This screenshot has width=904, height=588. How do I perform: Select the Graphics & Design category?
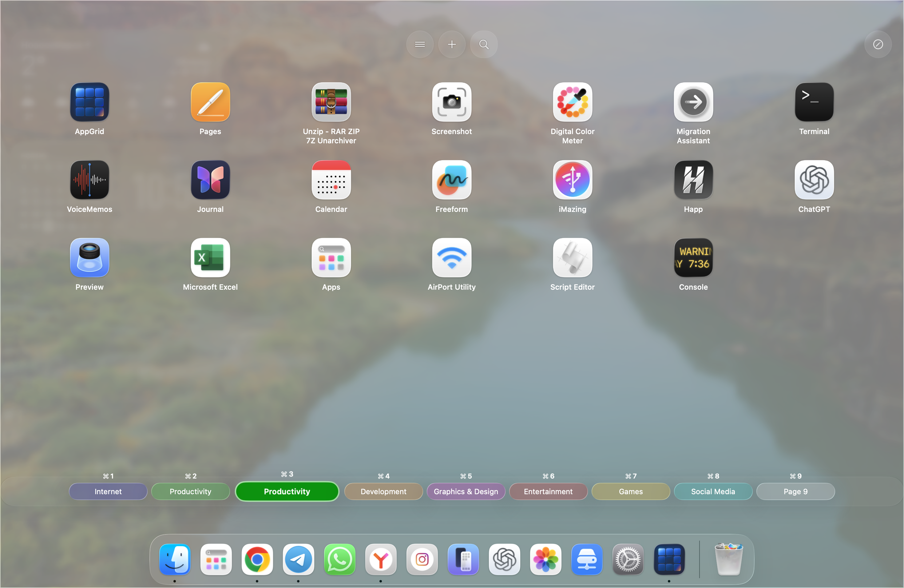[x=466, y=491]
